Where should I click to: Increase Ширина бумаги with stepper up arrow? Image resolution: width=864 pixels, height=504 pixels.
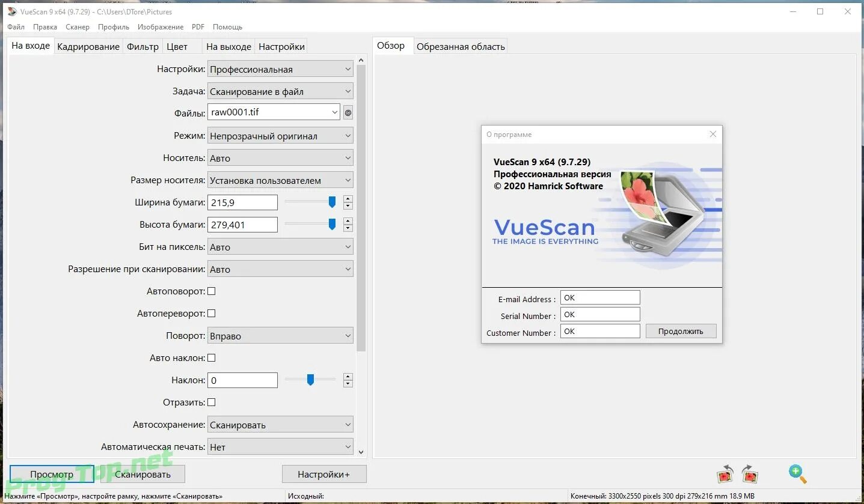coord(348,199)
